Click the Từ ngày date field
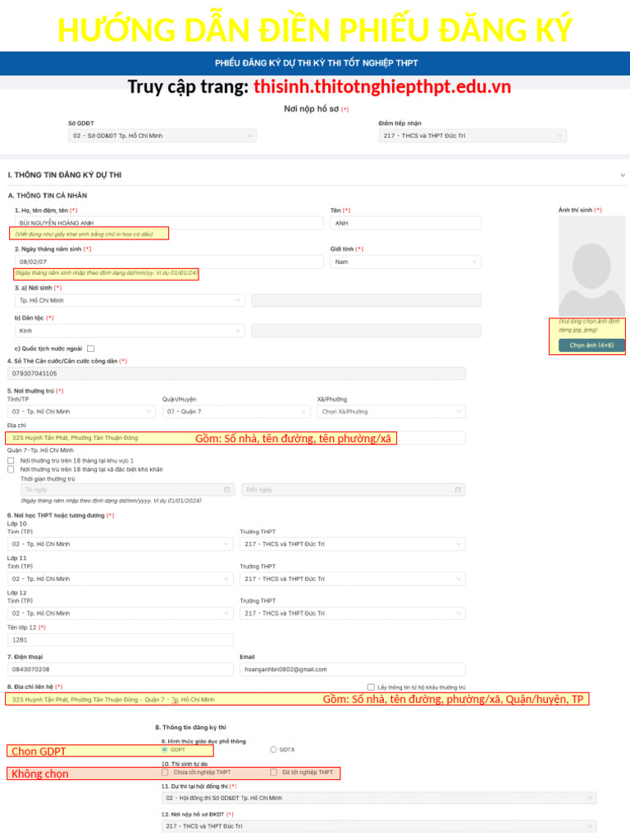The image size is (630, 840). click(127, 490)
